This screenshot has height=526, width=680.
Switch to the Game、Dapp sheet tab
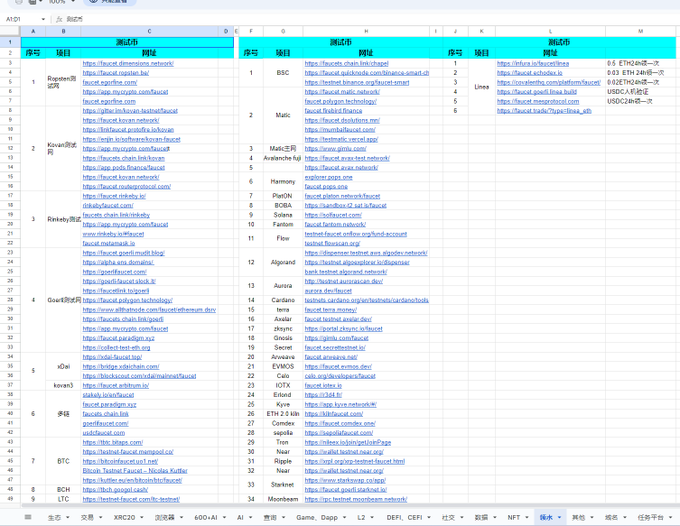tap(317, 517)
